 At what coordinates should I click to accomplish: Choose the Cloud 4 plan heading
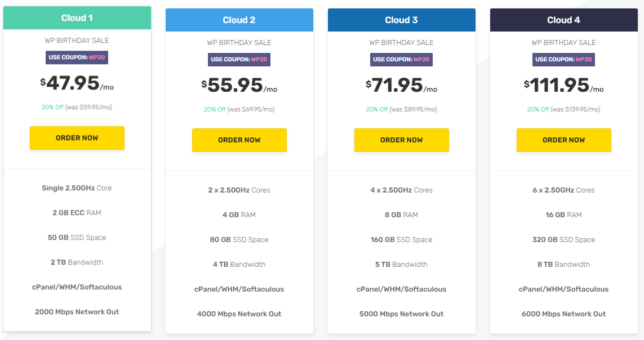[x=563, y=20]
